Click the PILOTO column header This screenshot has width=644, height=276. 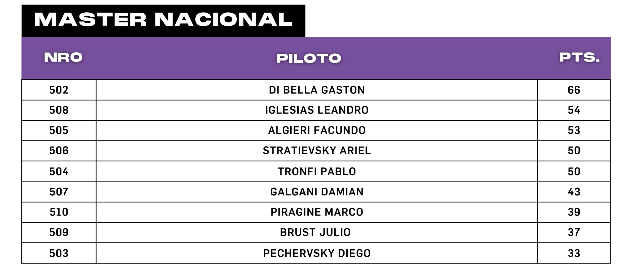pos(309,58)
